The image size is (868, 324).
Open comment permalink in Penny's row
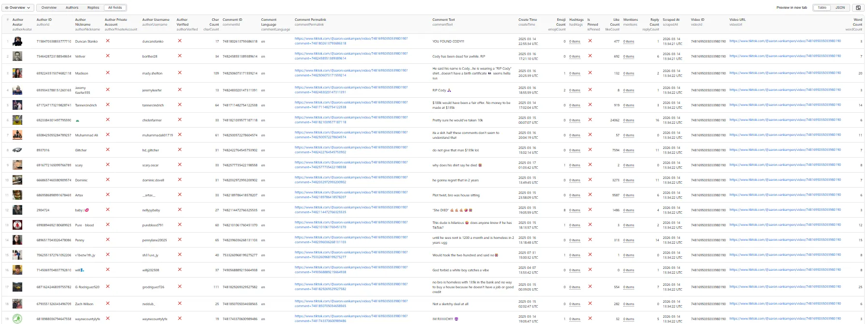click(351, 240)
